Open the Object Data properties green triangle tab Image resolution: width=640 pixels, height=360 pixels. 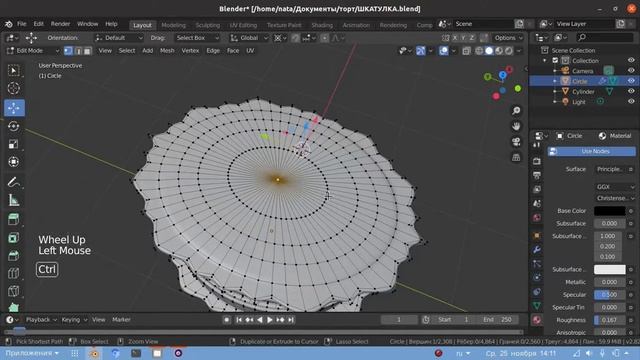tap(537, 305)
